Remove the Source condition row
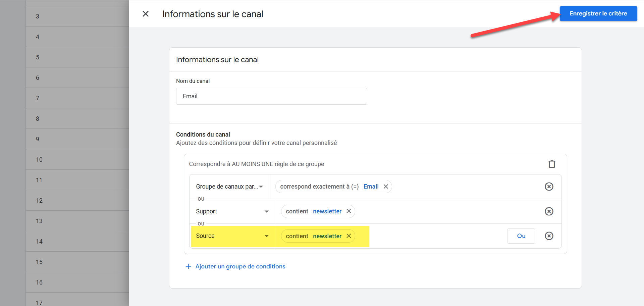Screen dimensions: 644x306 [x=549, y=236]
